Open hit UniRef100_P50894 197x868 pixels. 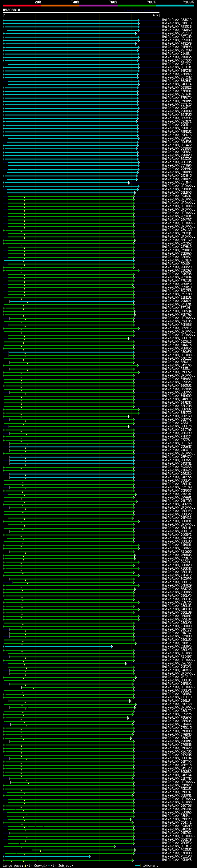point(177,264)
